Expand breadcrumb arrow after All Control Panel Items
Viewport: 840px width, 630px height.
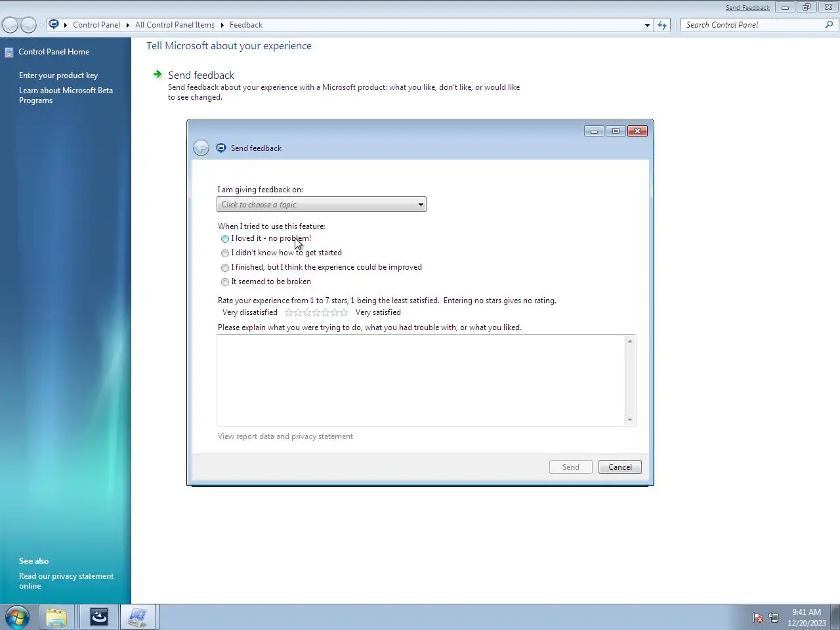click(x=222, y=25)
